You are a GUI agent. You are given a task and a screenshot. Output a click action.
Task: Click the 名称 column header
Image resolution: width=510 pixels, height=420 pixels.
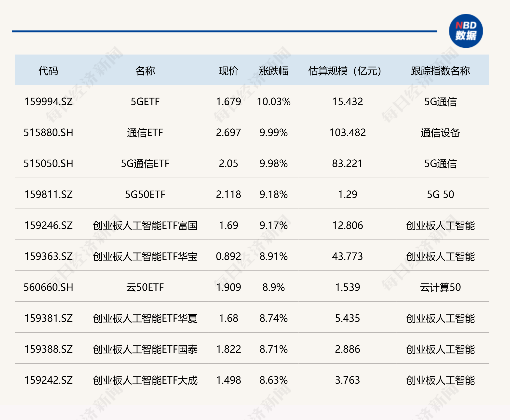coord(145,71)
